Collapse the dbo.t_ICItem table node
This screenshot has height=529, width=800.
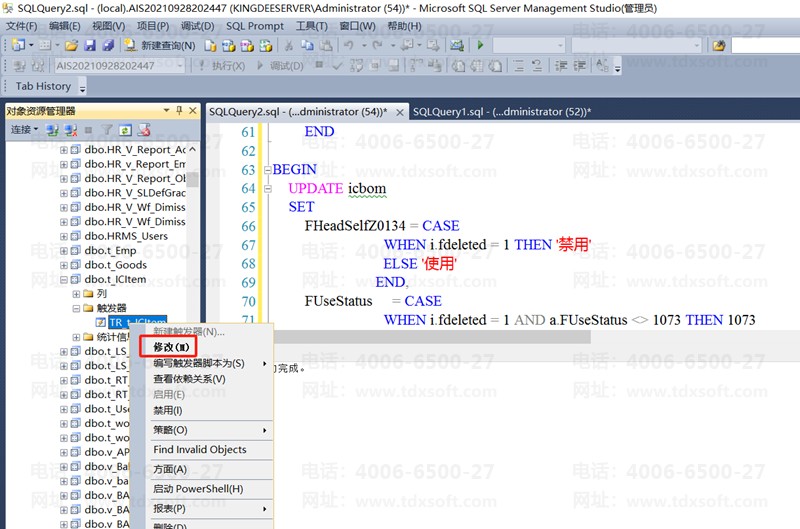64,280
